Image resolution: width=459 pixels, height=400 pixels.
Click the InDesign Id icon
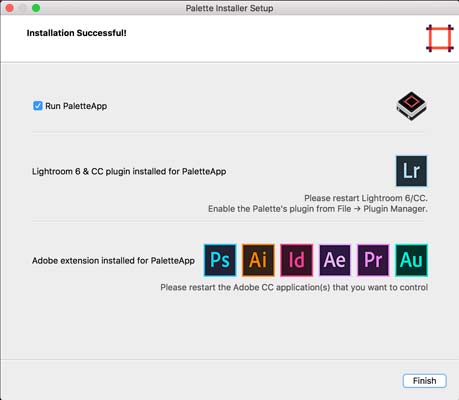point(297,260)
